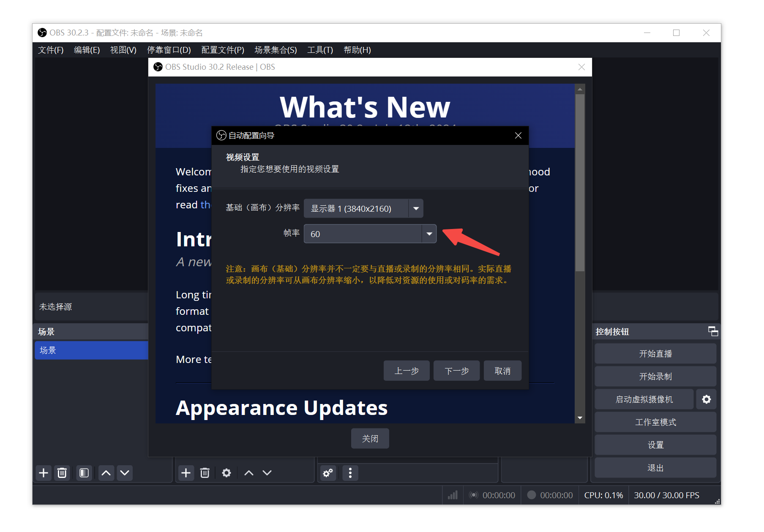Open scene filters icon in Scenes toolbar
This screenshot has width=764, height=532.
84,473
